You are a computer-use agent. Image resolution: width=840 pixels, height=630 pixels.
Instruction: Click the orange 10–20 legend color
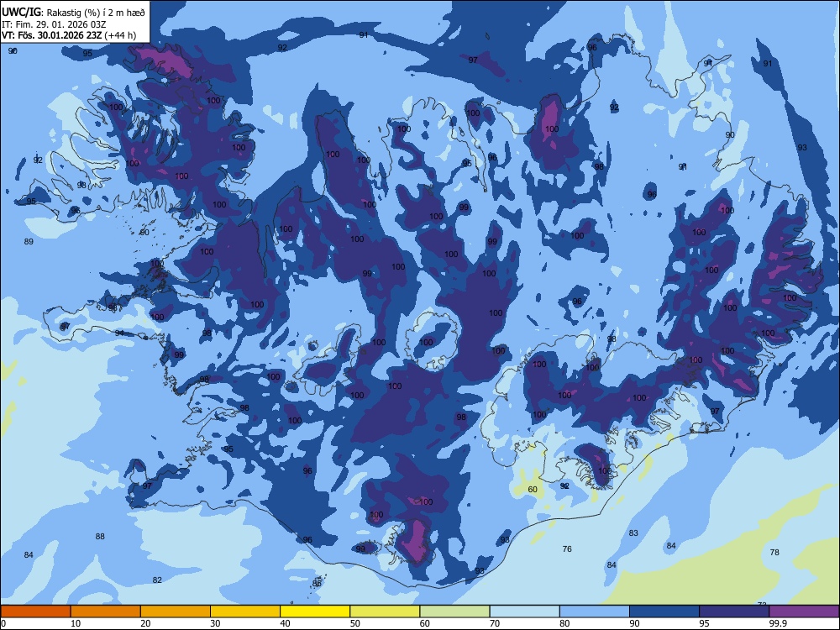point(106,612)
